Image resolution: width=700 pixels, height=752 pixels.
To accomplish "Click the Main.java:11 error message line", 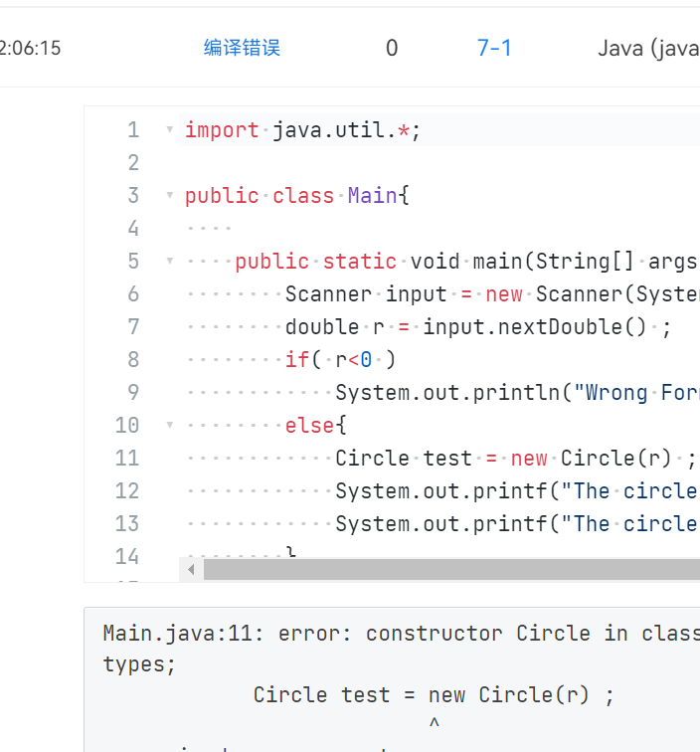I will [x=398, y=634].
